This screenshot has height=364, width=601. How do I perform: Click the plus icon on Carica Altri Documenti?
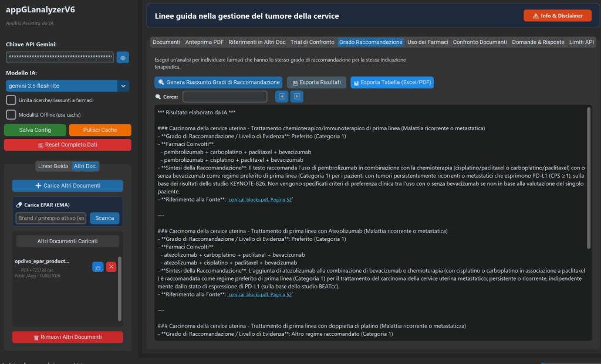pyautogui.click(x=38, y=186)
